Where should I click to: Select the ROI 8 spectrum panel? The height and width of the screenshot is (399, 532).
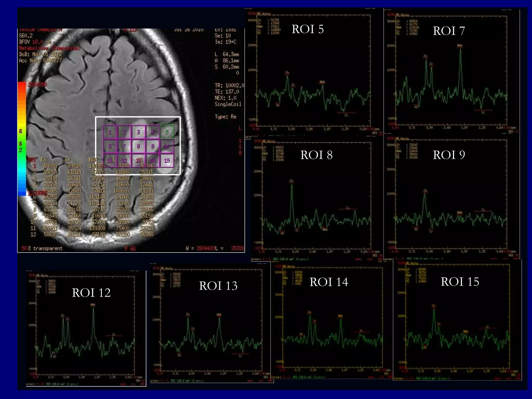[316, 196]
